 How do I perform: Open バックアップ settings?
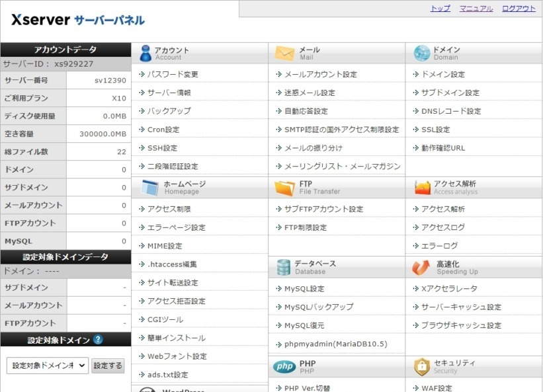169,110
